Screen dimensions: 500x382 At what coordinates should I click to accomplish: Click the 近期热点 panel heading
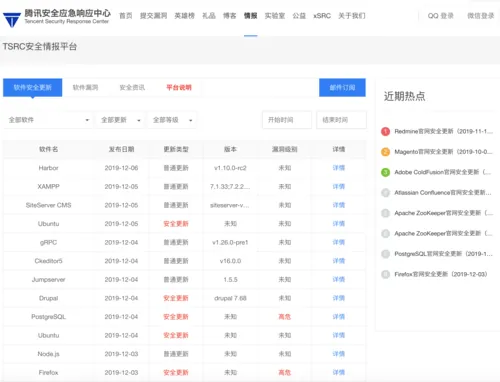click(x=404, y=96)
